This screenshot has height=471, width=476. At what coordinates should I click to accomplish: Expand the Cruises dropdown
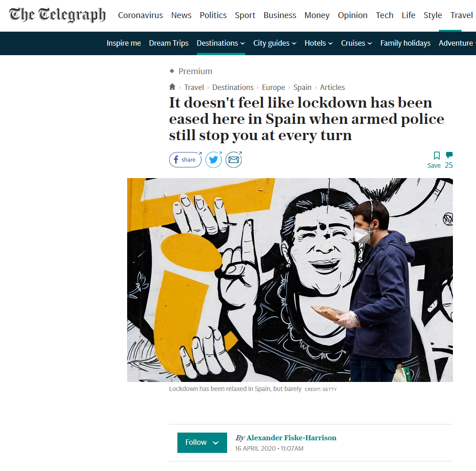357,43
